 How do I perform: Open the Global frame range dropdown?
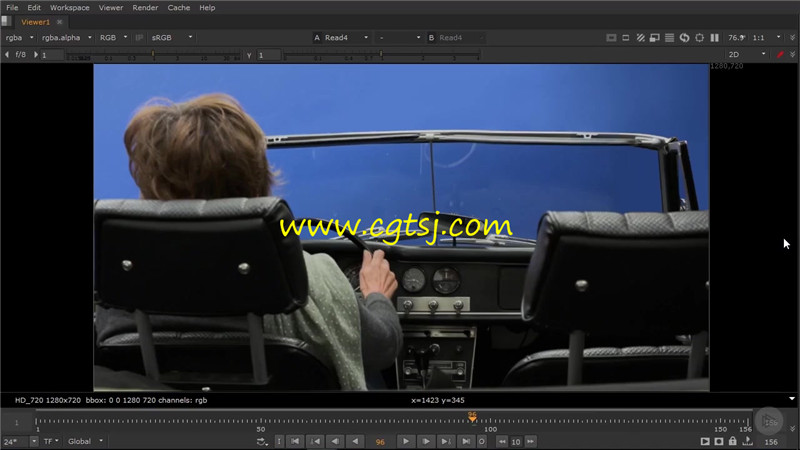[85, 441]
